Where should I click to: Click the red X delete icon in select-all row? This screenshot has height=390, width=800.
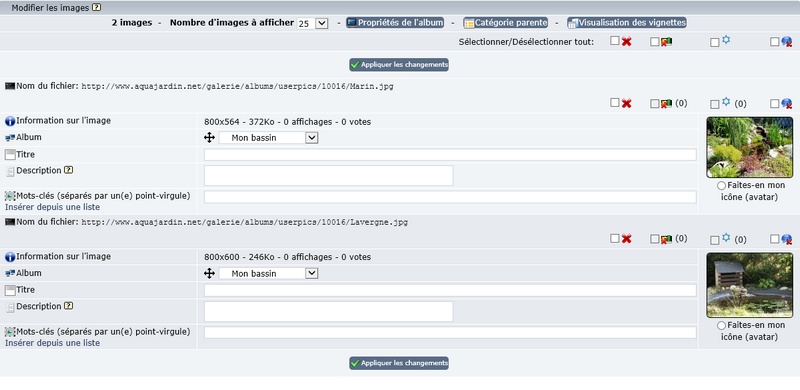(627, 41)
